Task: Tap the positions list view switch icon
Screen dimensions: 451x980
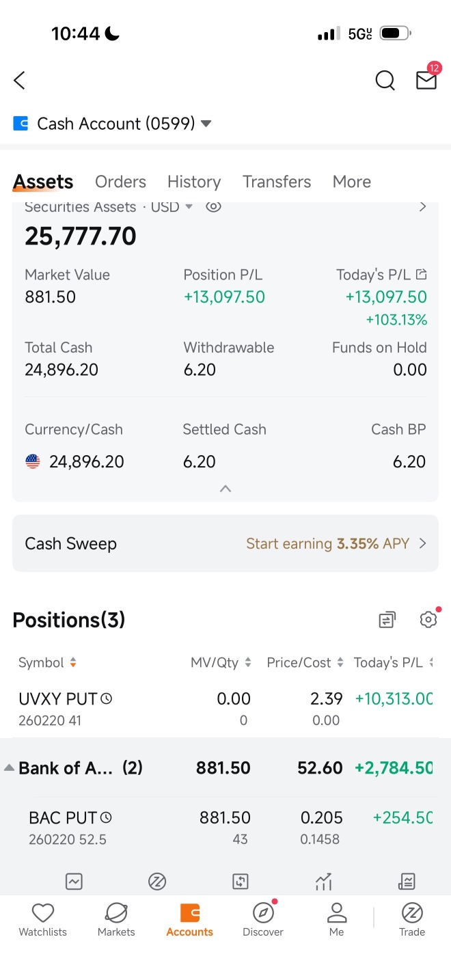Action: [x=387, y=620]
